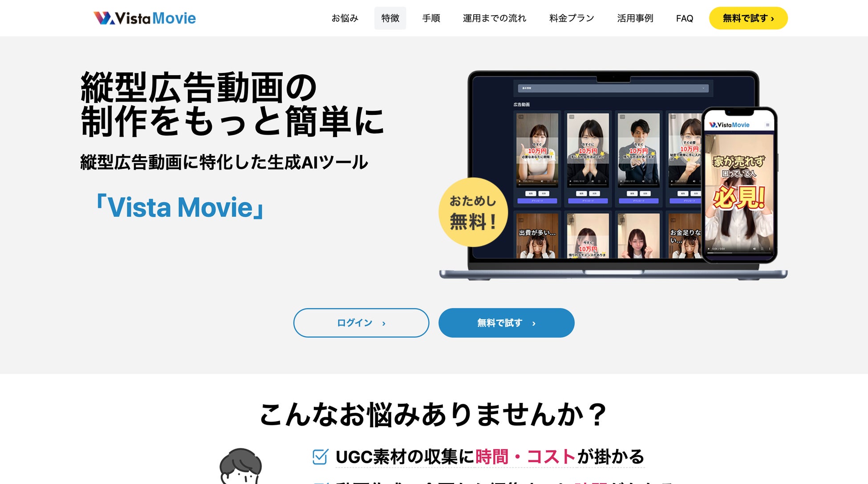868x484 pixels.
Task: Click the ログイン button
Action: (361, 323)
